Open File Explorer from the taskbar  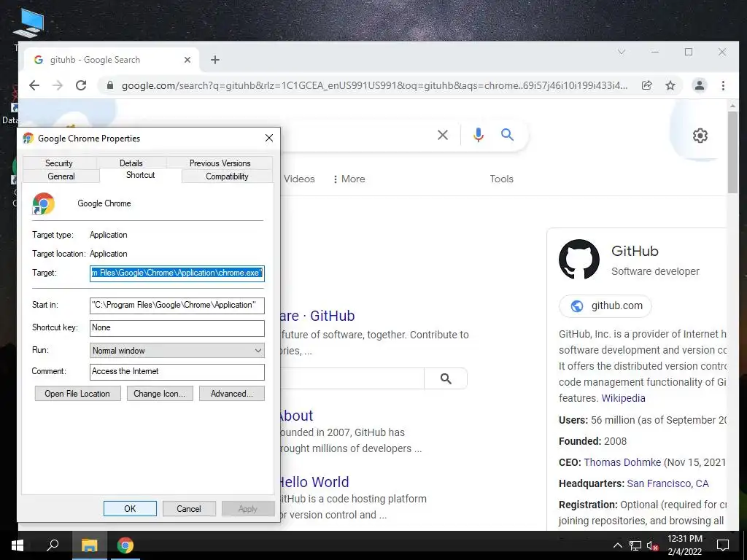pyautogui.click(x=89, y=545)
